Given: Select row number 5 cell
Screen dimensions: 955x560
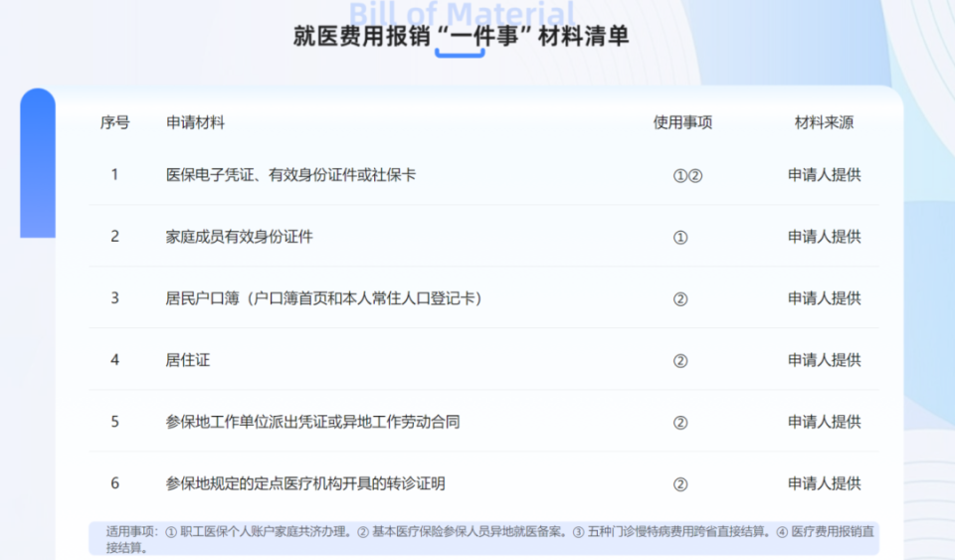Looking at the screenshot, I should [x=114, y=421].
